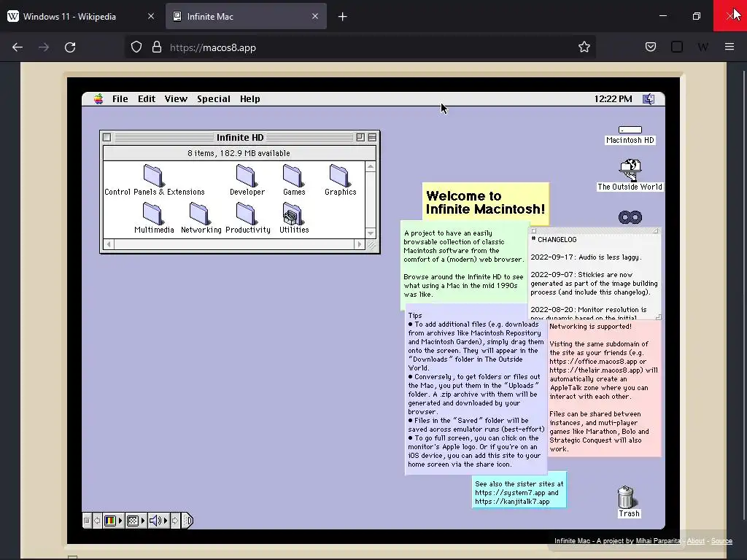The height and width of the screenshot is (560, 747).
Task: Select the Multimedia folder icon
Action: [153, 214]
